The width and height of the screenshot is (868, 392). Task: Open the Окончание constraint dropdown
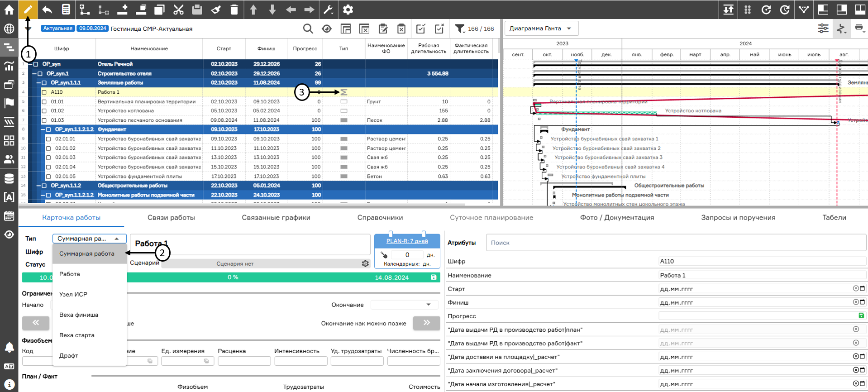(404, 305)
